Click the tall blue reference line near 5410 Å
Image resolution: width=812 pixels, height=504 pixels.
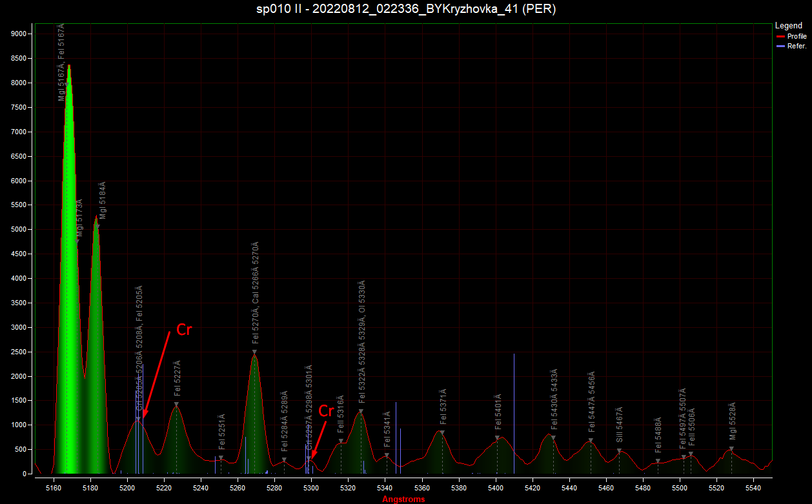click(514, 414)
